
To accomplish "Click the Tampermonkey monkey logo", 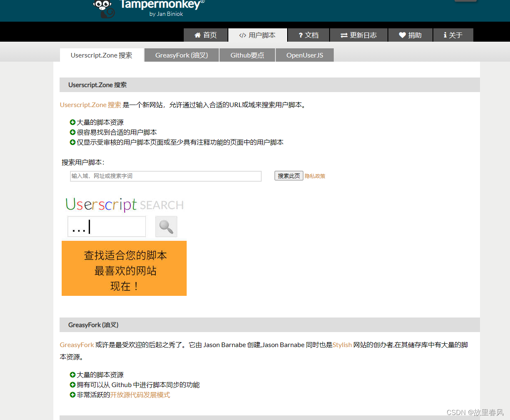I will (x=104, y=9).
